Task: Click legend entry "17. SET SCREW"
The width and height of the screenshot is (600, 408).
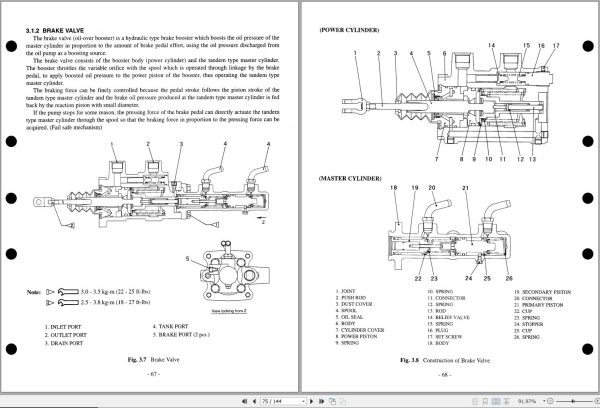Action: coord(445,337)
